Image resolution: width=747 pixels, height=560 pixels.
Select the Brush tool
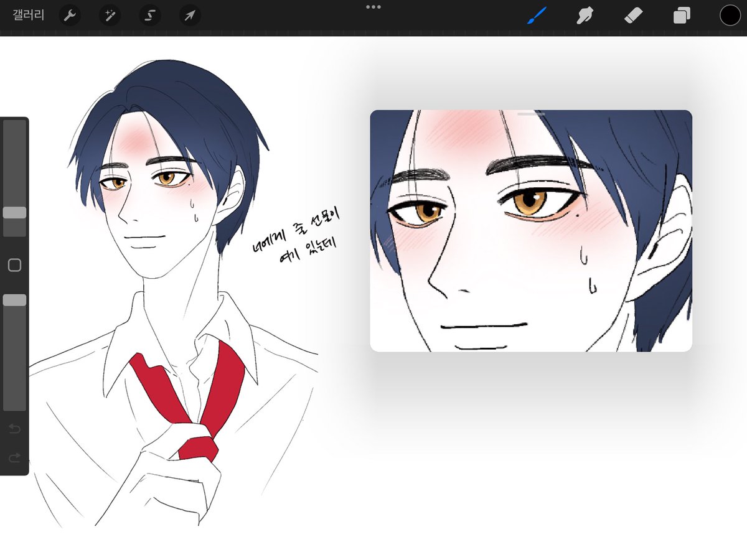coord(537,16)
